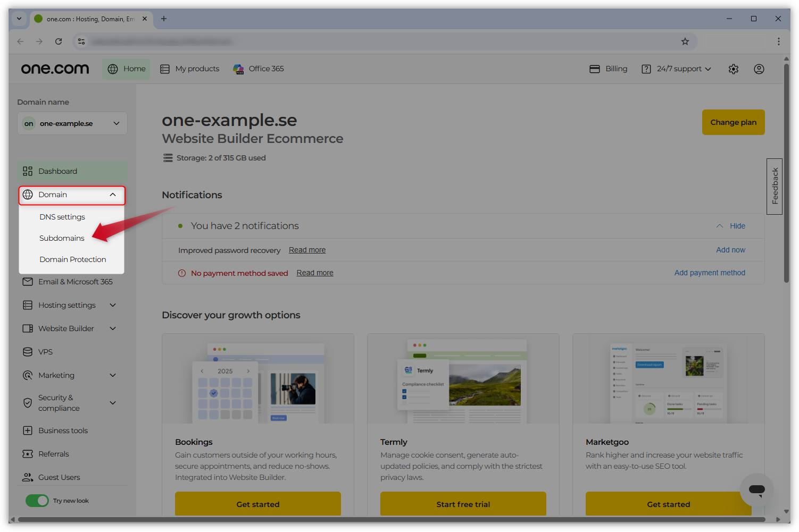This screenshot has height=532, width=799.
Task: Open the Termly preview thumbnail
Action: (x=463, y=379)
